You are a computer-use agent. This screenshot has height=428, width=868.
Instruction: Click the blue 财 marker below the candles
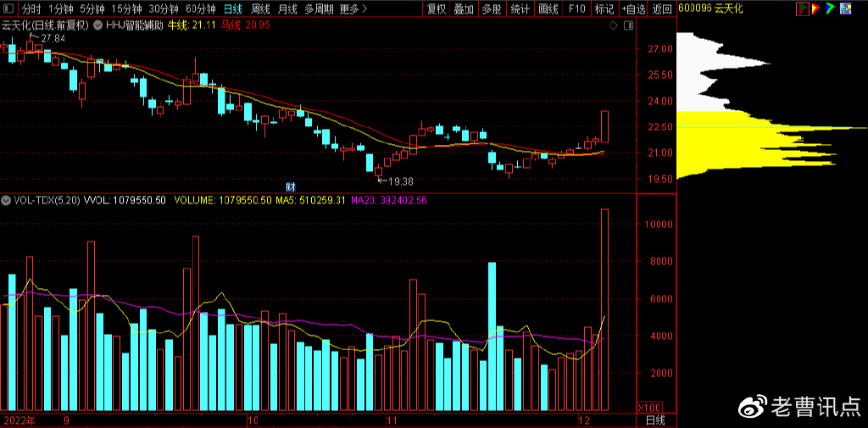point(290,186)
